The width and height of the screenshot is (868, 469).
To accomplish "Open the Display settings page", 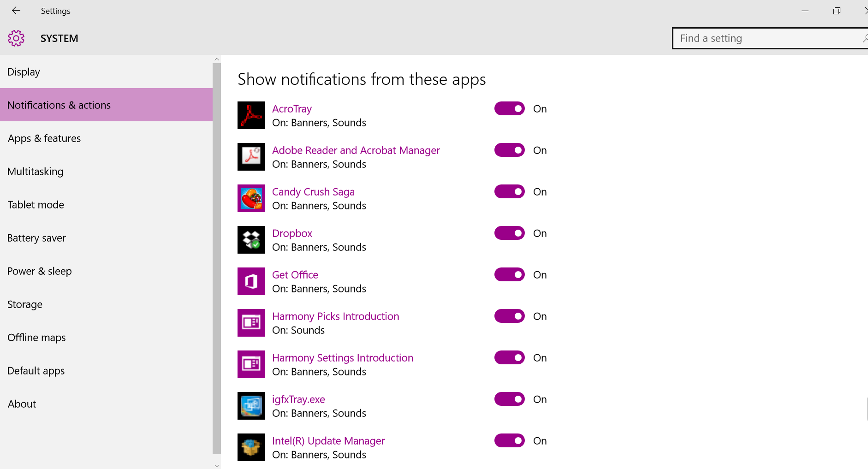I will (106, 72).
